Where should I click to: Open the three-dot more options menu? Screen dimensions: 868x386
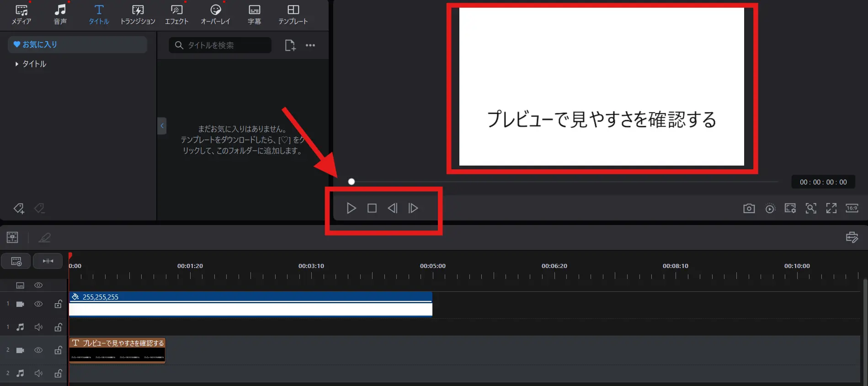click(310, 45)
